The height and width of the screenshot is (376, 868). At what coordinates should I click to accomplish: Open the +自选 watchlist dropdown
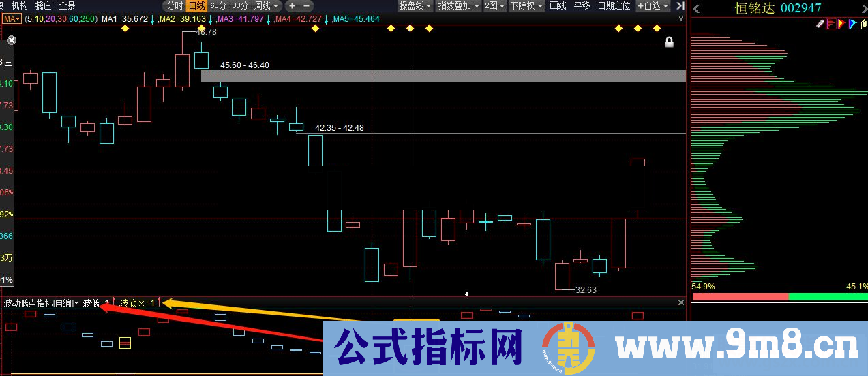tap(652, 5)
